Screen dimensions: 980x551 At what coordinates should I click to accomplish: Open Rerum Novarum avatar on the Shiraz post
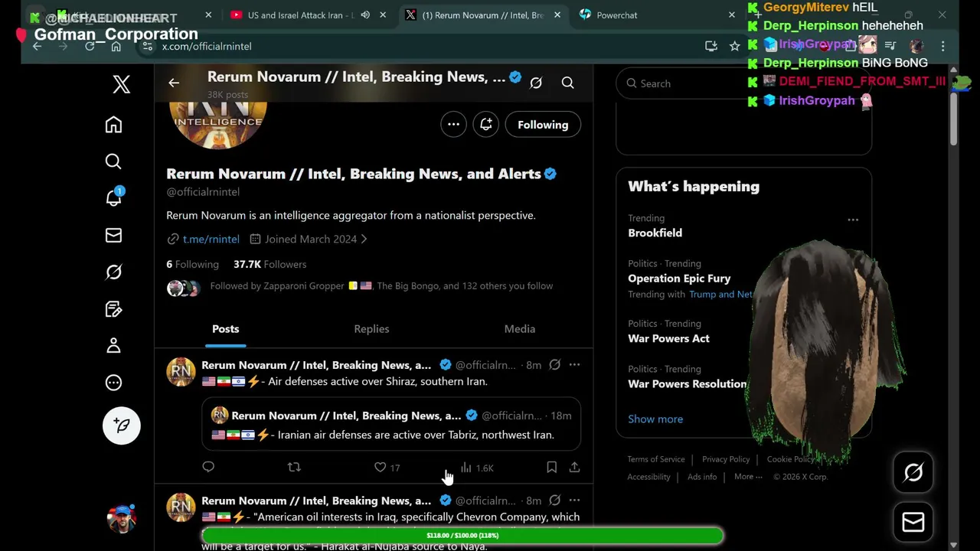pos(181,372)
